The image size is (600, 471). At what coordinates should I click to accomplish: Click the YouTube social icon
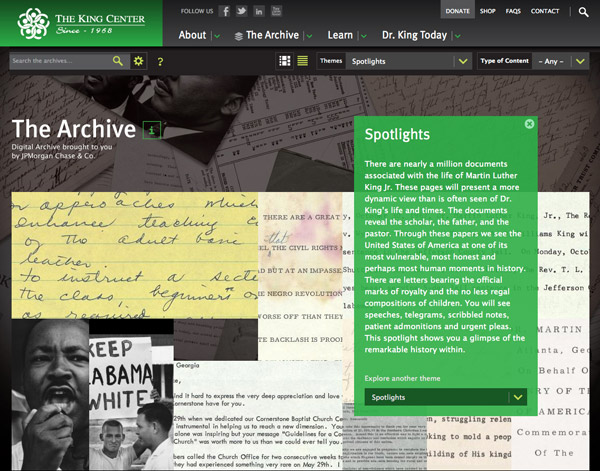[x=276, y=11]
